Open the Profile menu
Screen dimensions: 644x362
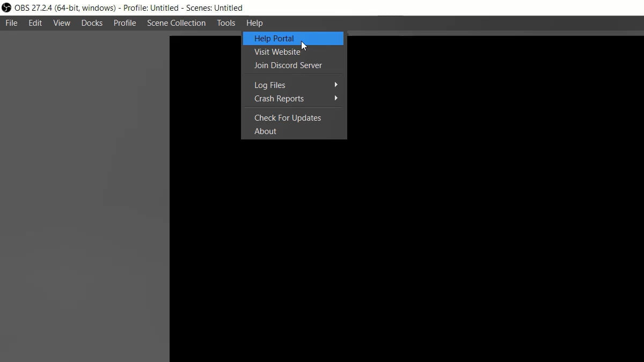click(x=125, y=23)
